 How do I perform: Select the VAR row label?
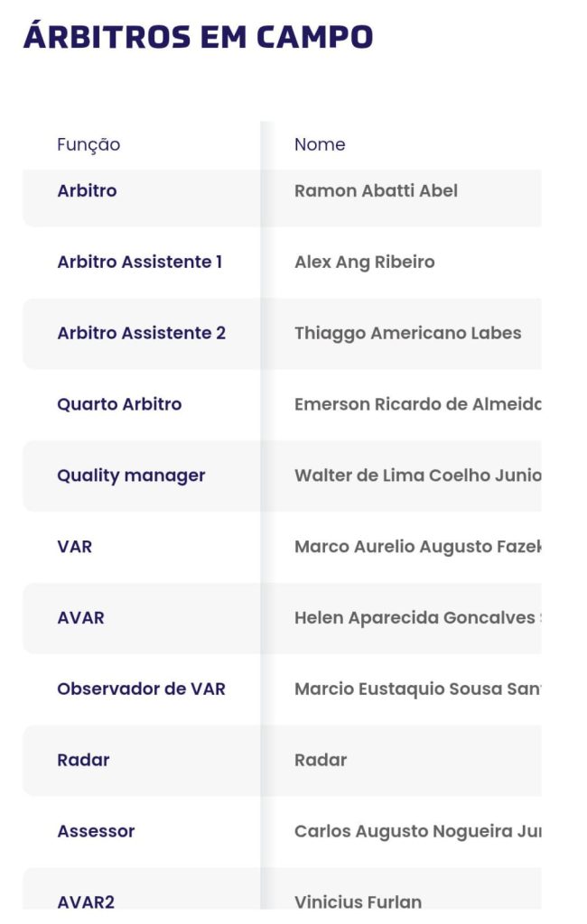coord(74,547)
